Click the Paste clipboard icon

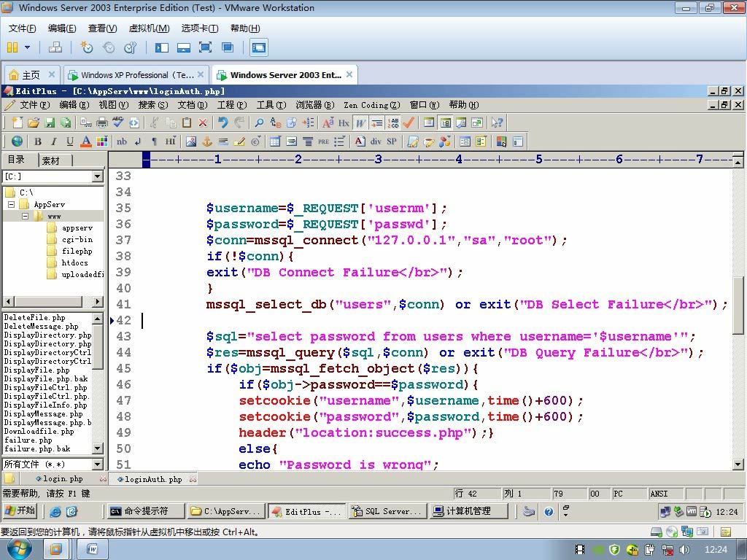pos(186,122)
